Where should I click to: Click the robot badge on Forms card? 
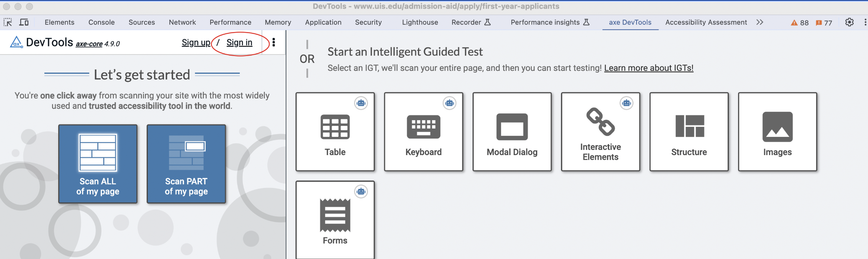[x=361, y=192]
